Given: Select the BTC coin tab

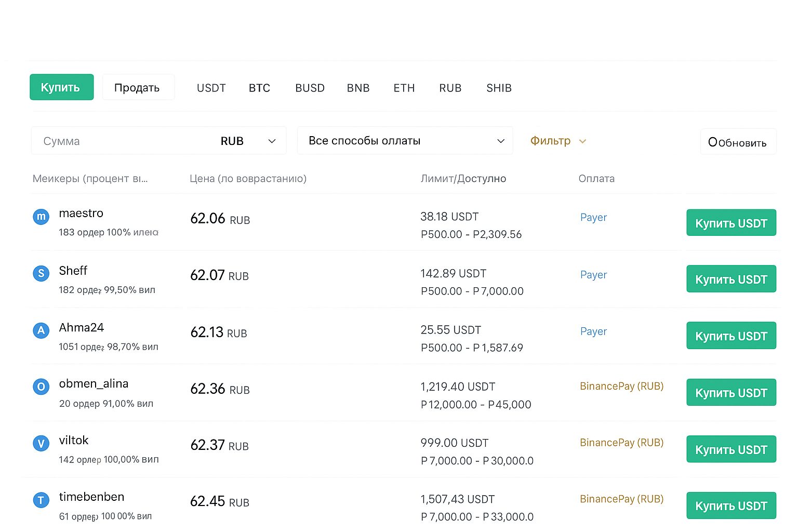Looking at the screenshot, I should click(x=259, y=88).
